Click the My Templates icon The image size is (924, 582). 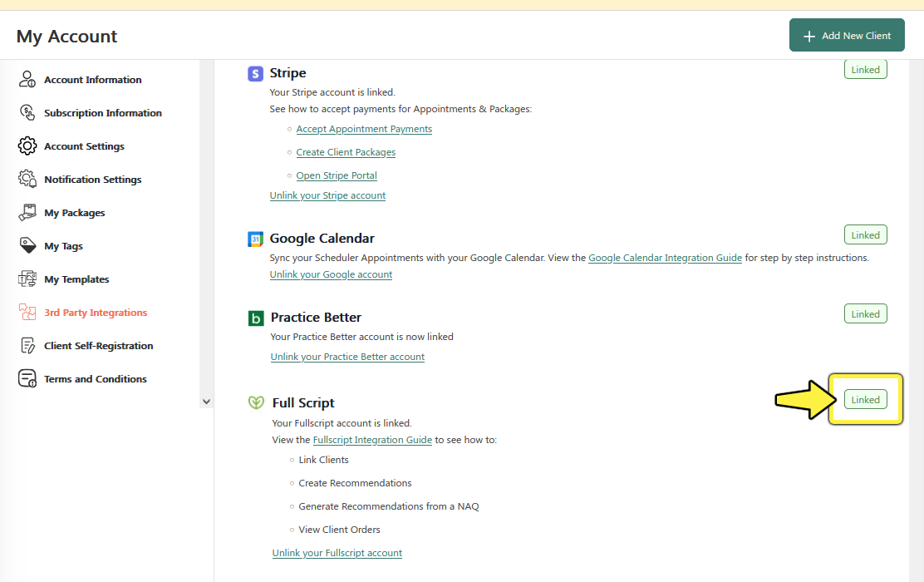27,279
